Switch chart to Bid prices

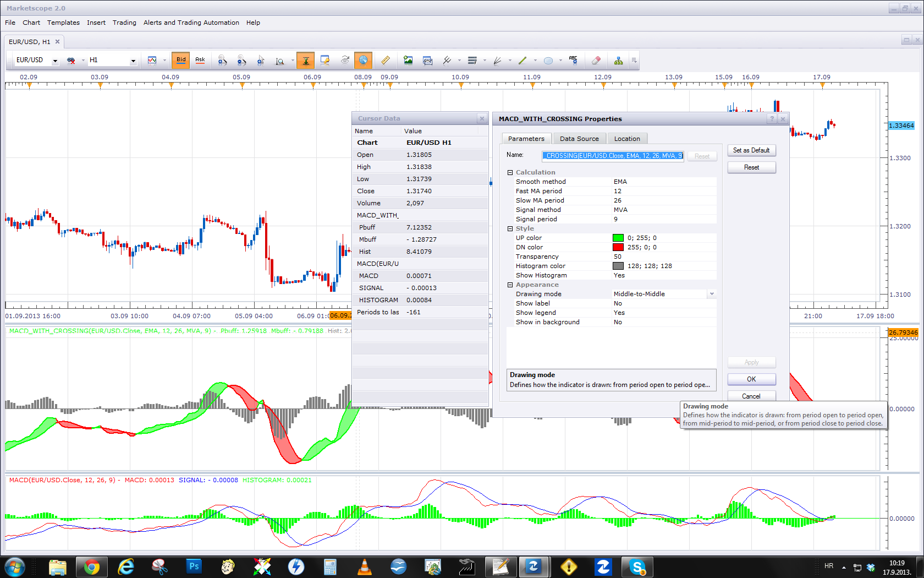(x=181, y=60)
